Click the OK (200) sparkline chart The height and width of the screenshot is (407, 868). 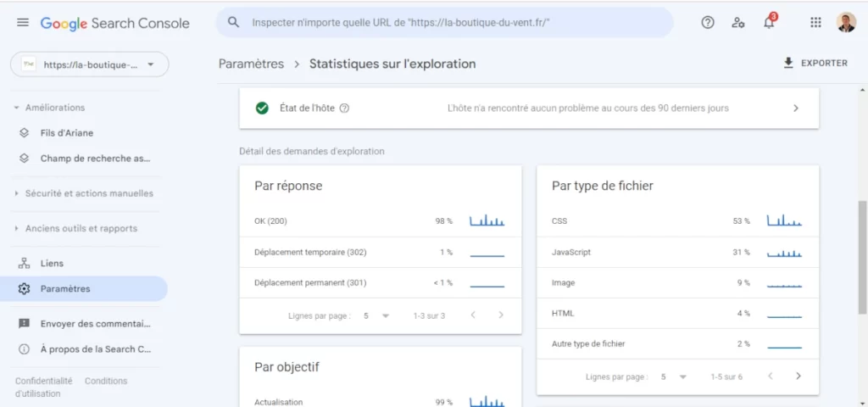(487, 220)
